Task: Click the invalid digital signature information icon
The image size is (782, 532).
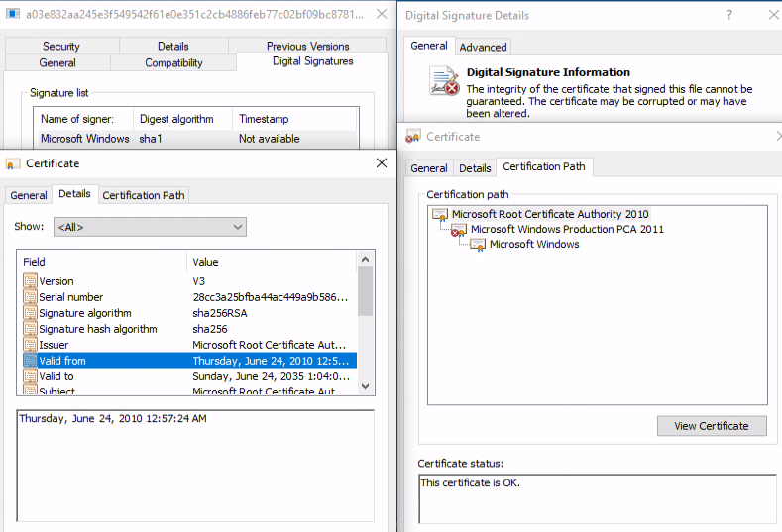Action: coord(444,81)
